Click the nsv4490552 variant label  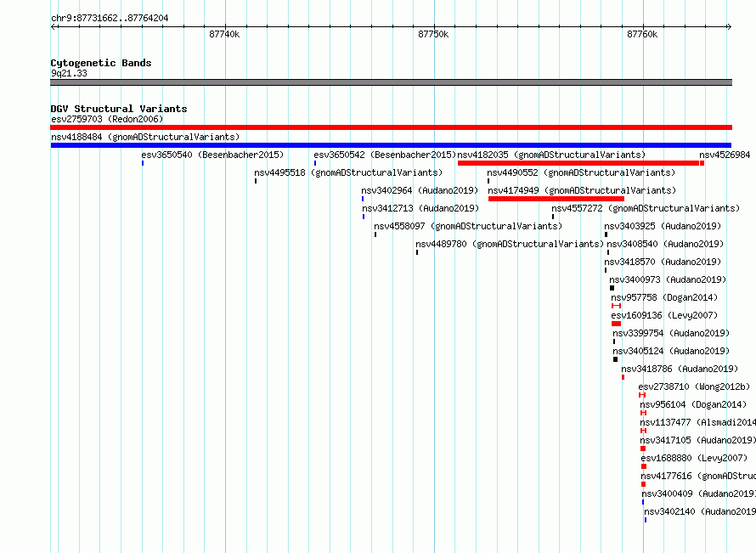[x=581, y=172]
